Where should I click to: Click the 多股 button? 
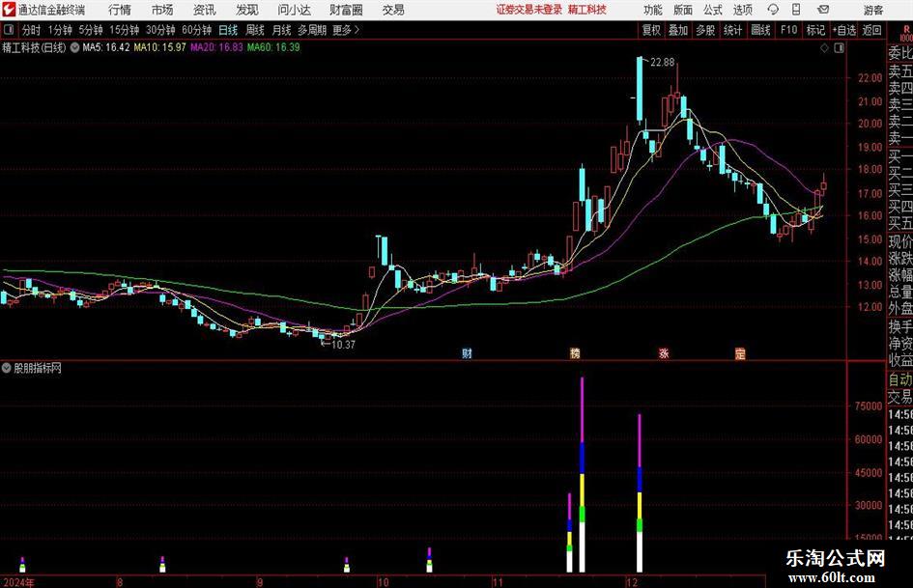705,30
